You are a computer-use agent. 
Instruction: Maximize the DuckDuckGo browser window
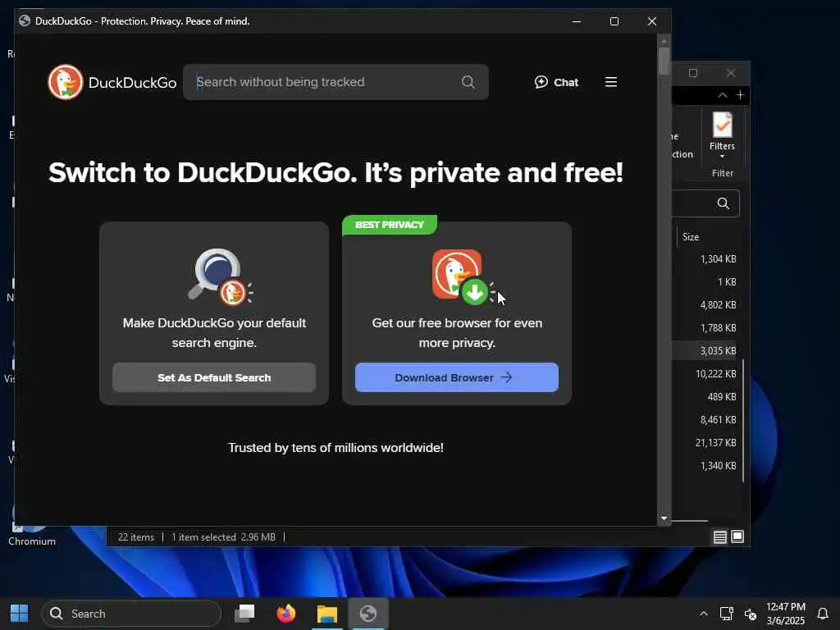click(614, 21)
